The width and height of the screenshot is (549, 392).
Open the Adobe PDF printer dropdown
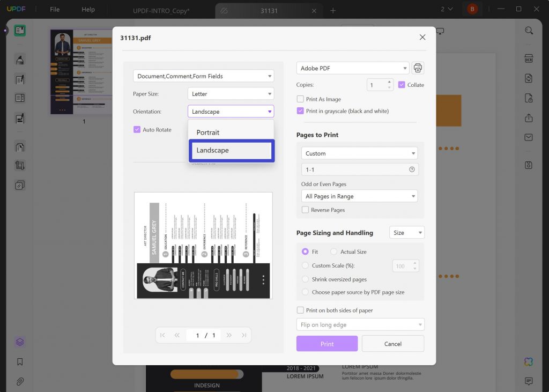[353, 68]
